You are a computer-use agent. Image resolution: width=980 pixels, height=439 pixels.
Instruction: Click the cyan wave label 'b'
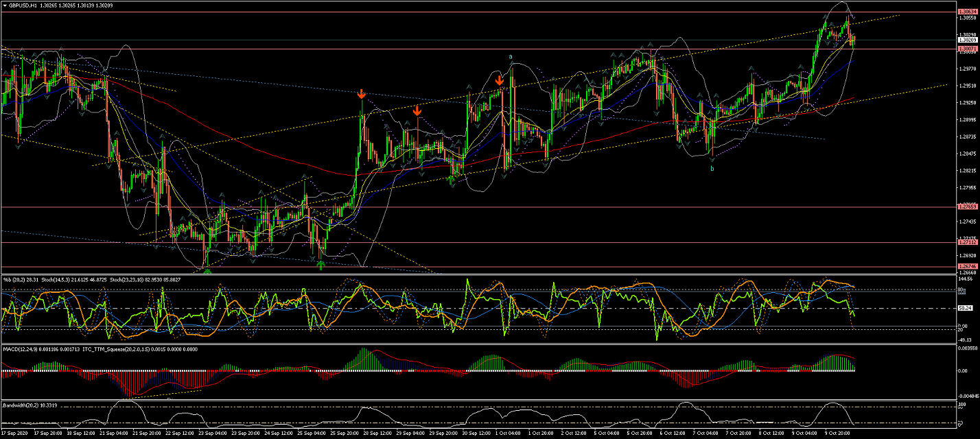pos(712,168)
